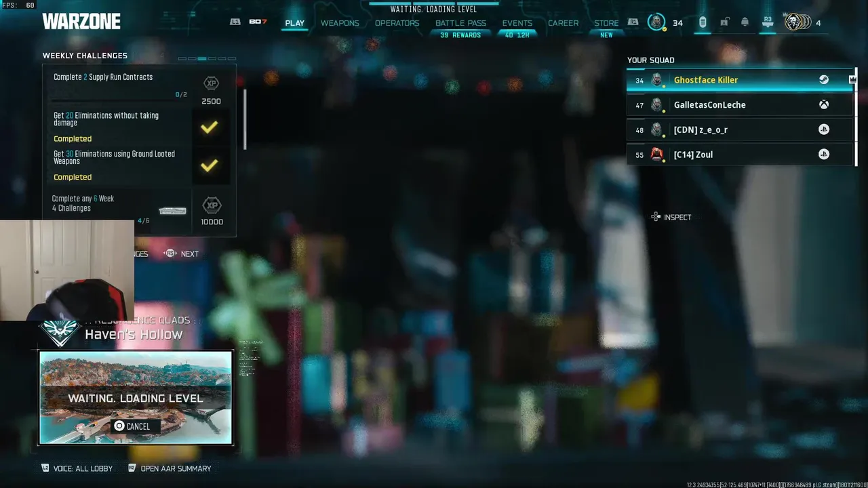Viewport: 868px width, 488px height.
Task: Click the 39 REWARDS badge under Battle Pass
Action: 460,35
